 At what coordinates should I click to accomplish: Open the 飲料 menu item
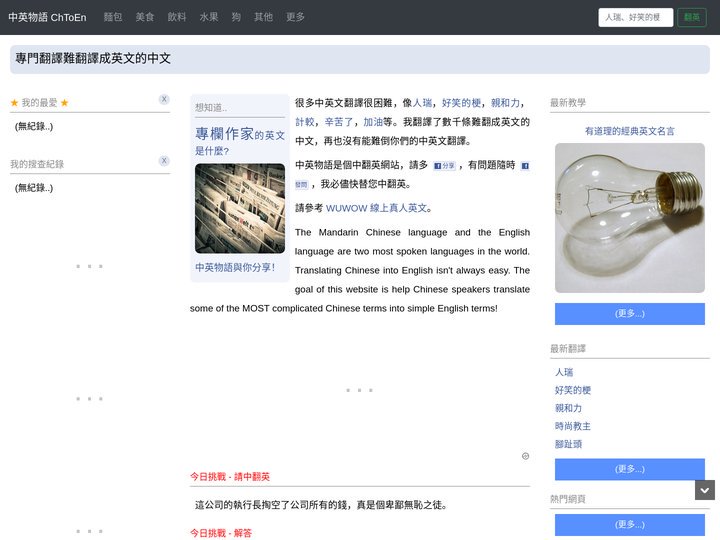[x=177, y=17]
